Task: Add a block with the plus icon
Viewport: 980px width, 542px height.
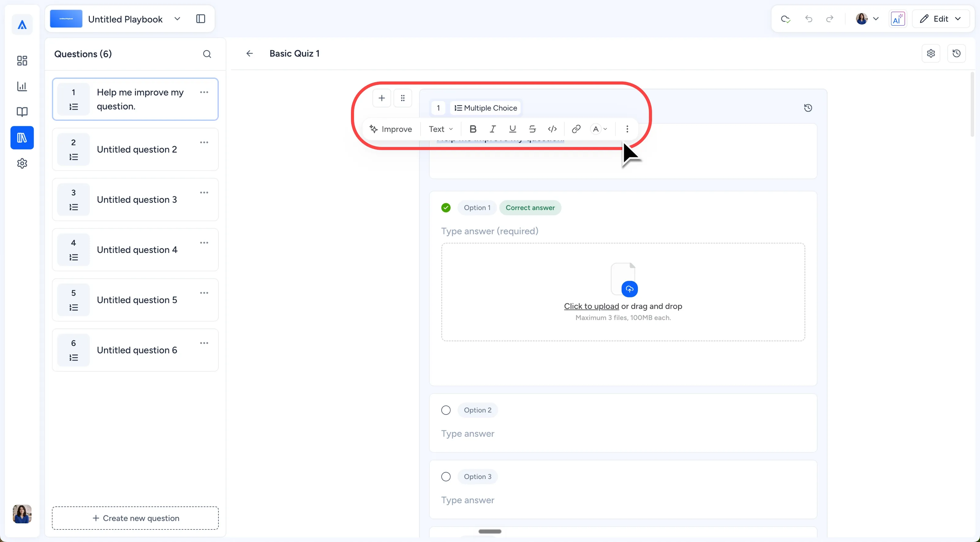Action: (382, 98)
